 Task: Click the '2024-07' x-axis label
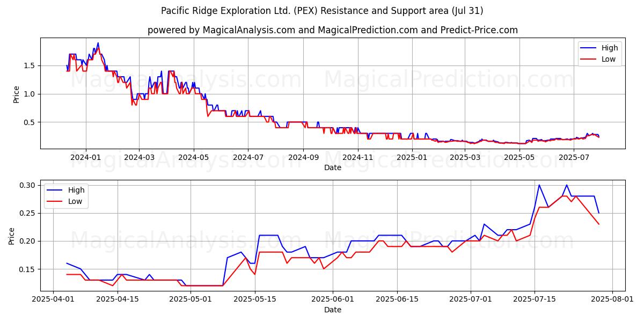(247, 157)
